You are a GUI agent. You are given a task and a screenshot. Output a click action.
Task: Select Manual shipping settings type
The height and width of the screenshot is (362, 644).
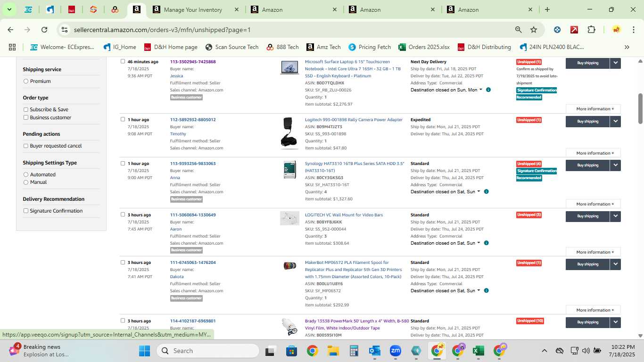[x=26, y=182]
